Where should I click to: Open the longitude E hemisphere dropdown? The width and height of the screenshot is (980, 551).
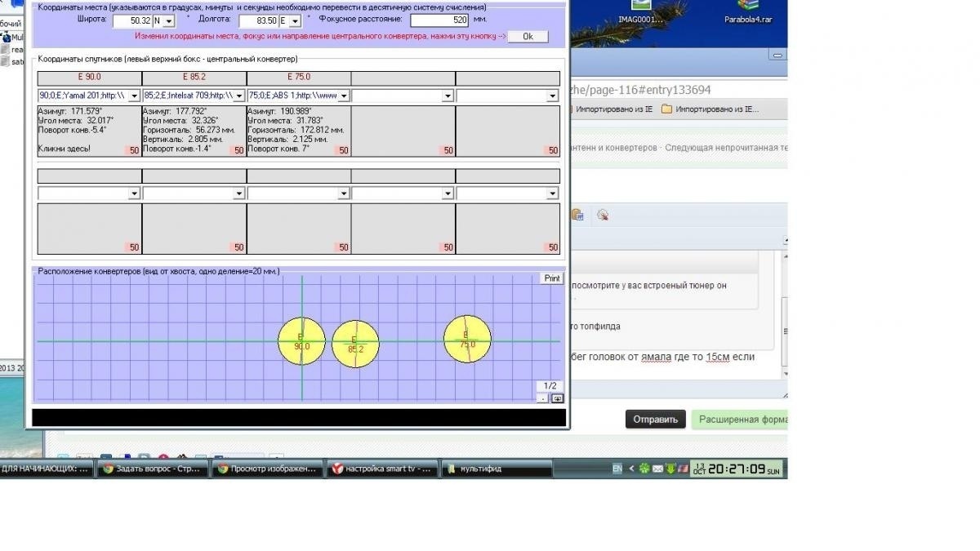point(295,21)
